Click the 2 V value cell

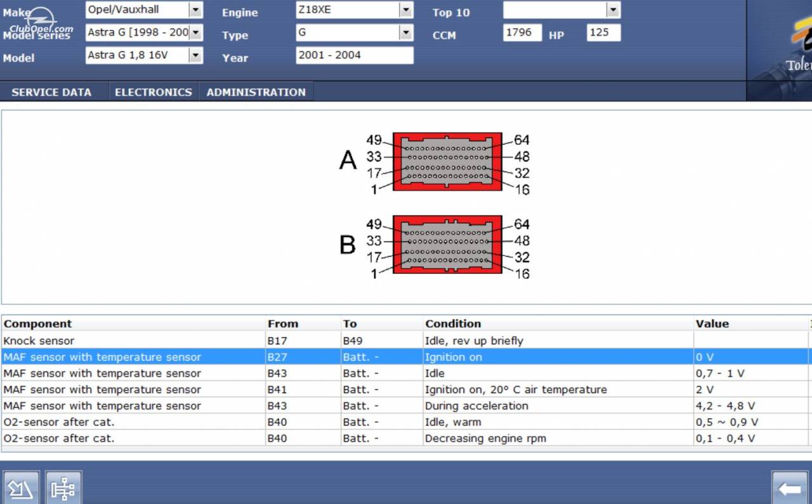coord(751,389)
